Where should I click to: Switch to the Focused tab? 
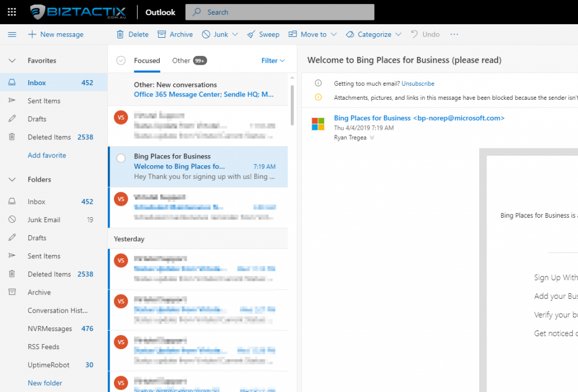147,60
